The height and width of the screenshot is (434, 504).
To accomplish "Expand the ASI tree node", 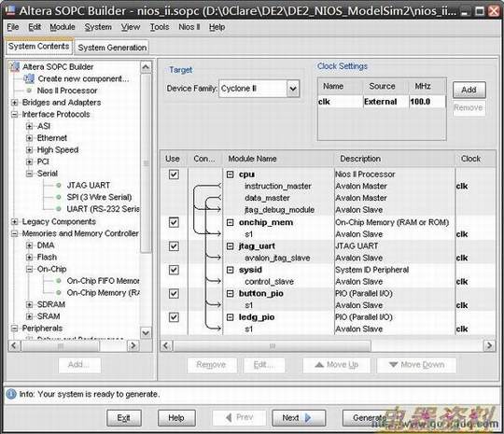I will 29,126.
